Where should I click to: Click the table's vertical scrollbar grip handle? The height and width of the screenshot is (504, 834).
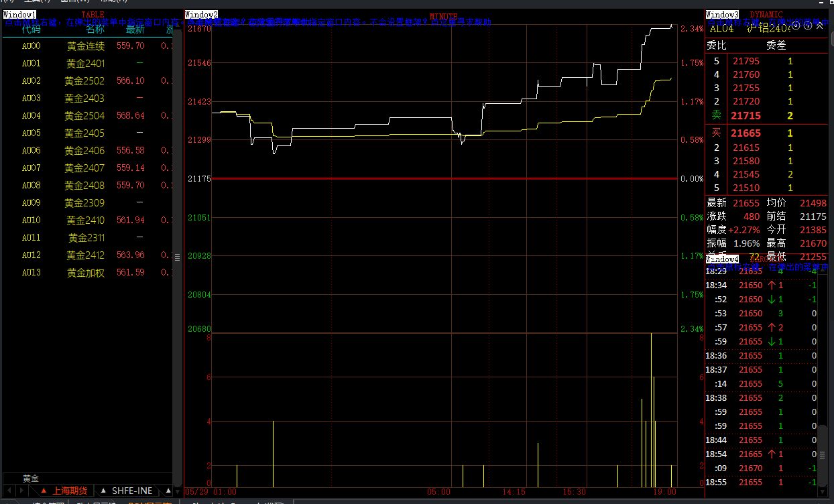click(177, 257)
